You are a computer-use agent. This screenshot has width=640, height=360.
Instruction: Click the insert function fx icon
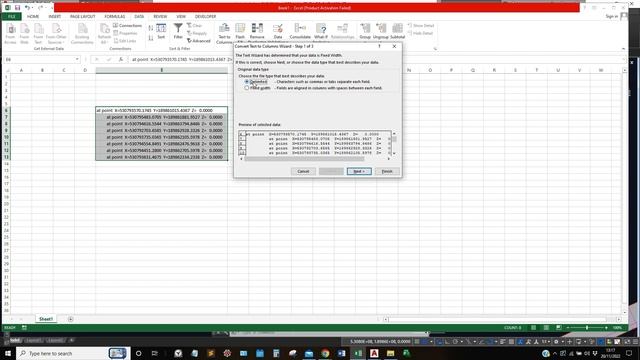coord(120,60)
